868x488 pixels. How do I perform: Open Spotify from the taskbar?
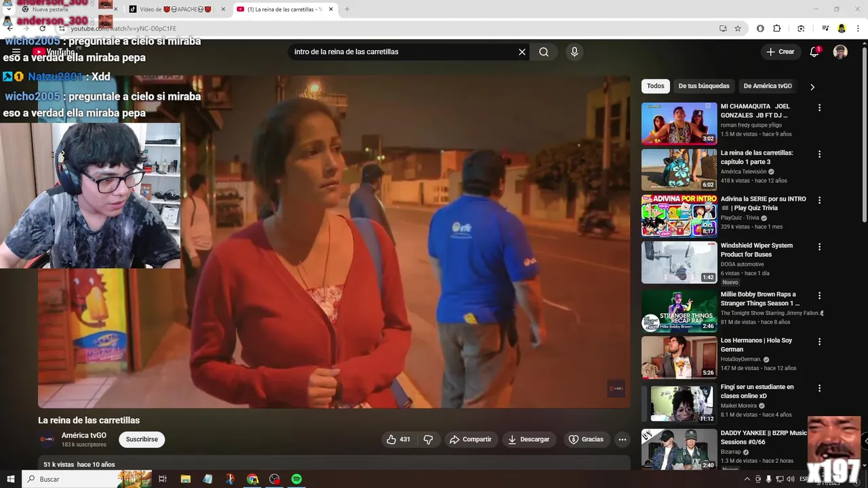click(296, 479)
